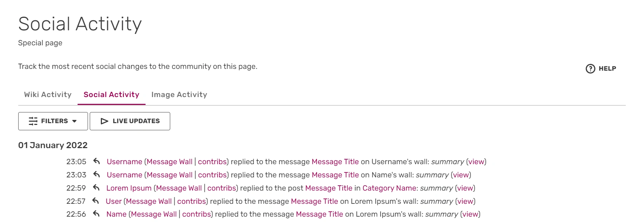Expand the Filters dropdown arrow

coord(74,121)
